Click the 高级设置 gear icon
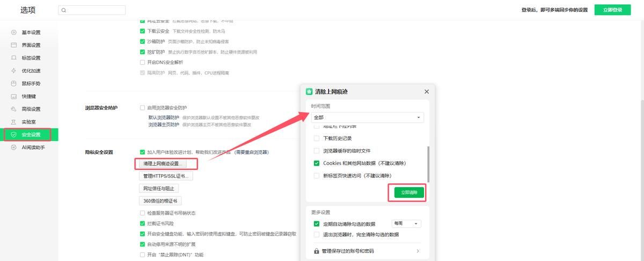The image size is (644, 261). 14,109
